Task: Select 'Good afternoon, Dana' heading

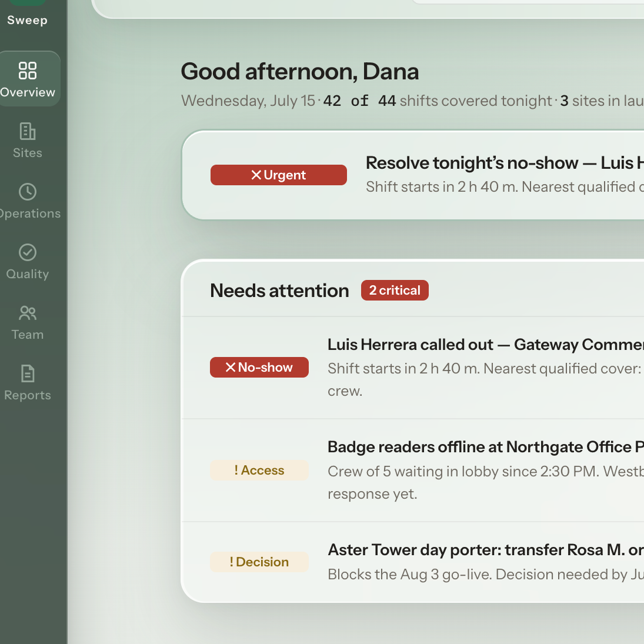Action: [x=300, y=72]
